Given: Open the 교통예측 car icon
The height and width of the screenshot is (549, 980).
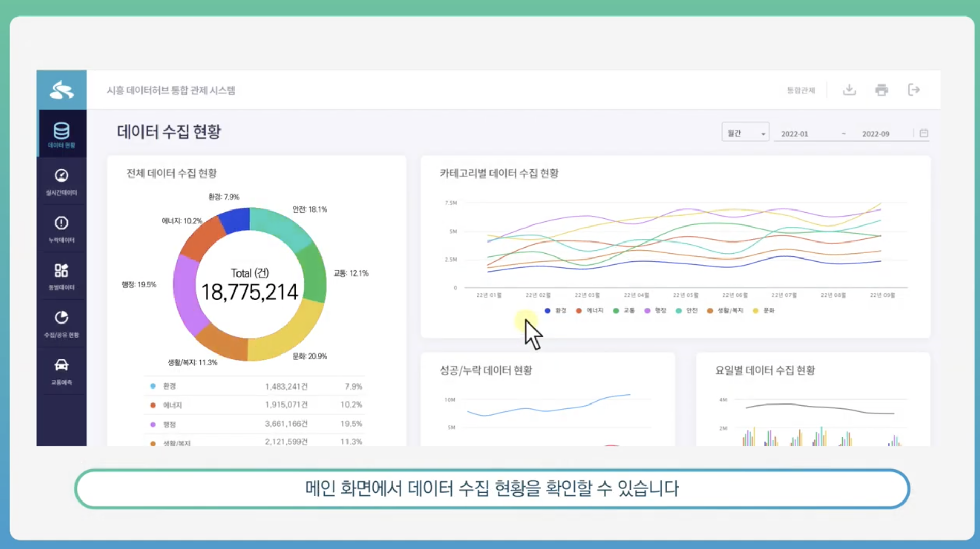Looking at the screenshot, I should (x=61, y=371).
